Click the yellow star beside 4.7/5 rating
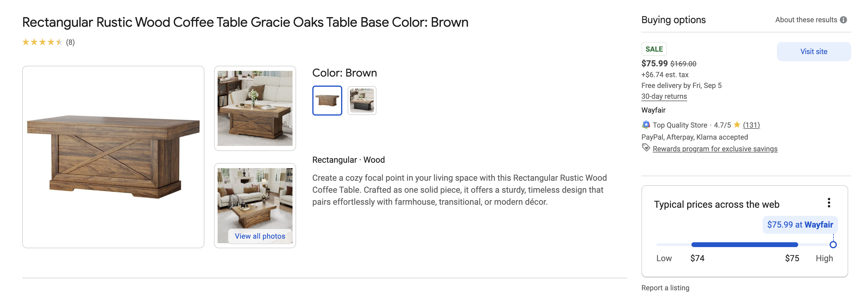Screen dimensions: 868x296 tap(737, 125)
